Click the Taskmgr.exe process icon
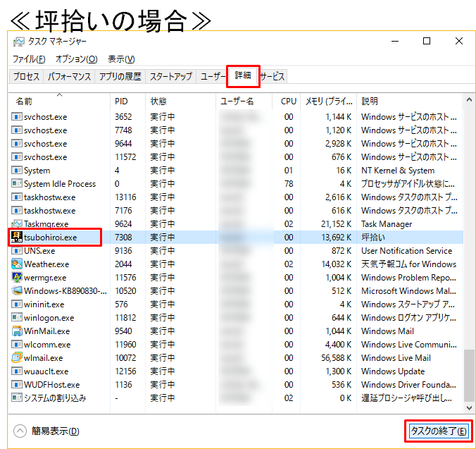This screenshot has height=449, width=476. tap(17, 224)
